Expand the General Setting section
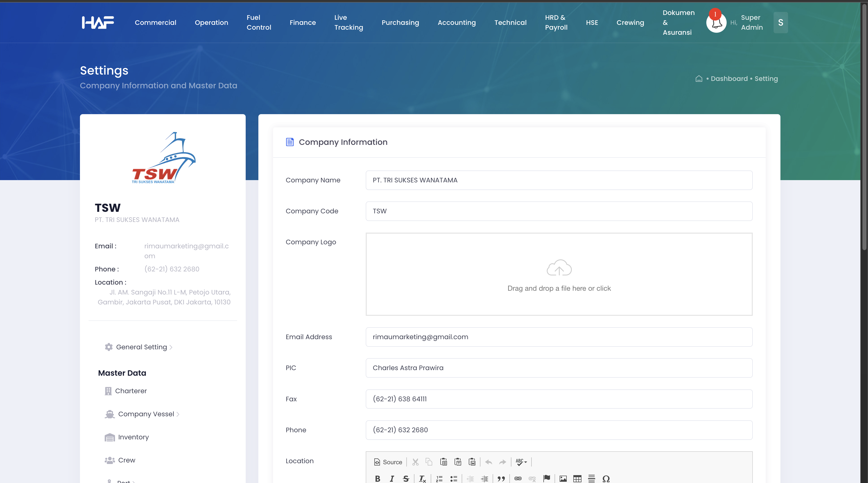The image size is (868, 483). pyautogui.click(x=141, y=347)
